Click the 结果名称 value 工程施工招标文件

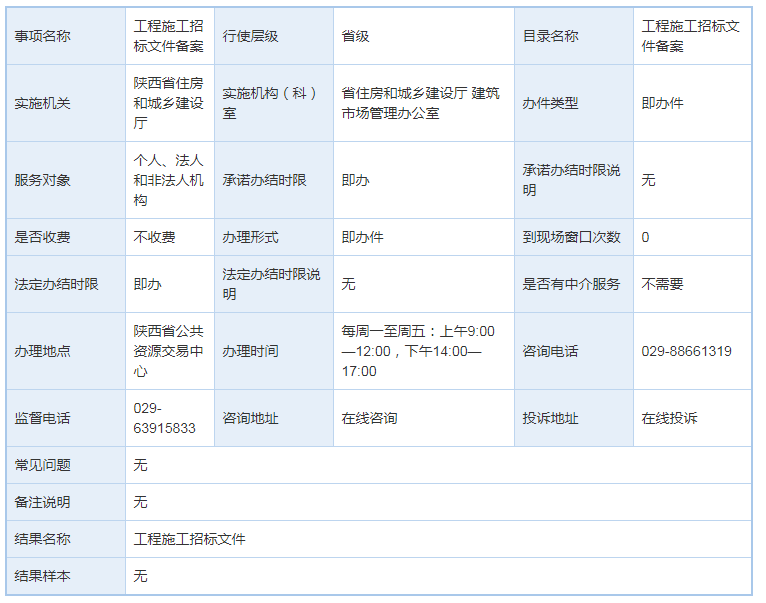tap(189, 539)
